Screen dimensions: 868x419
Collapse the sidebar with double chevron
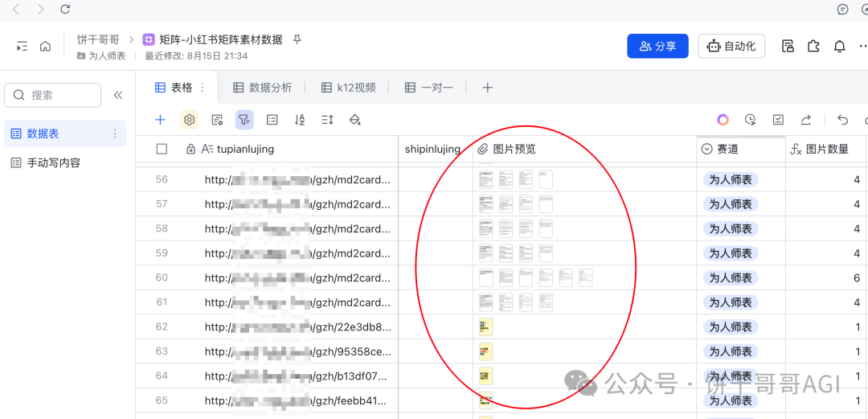(118, 96)
